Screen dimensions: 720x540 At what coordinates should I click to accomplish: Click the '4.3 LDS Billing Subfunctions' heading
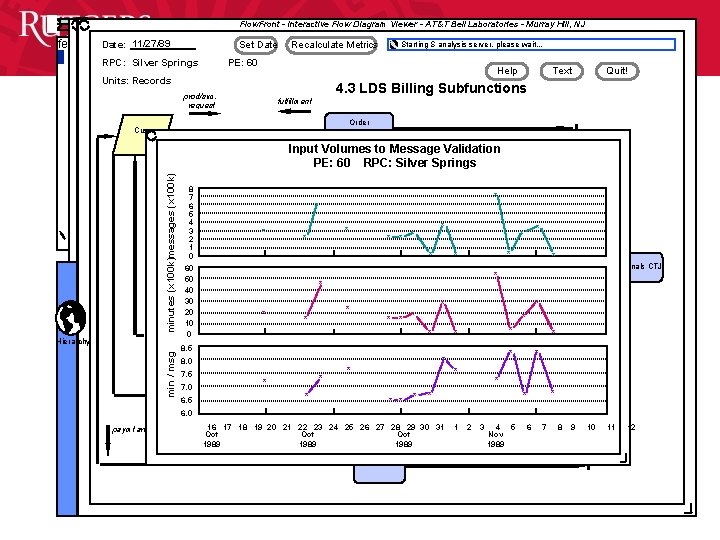point(431,88)
